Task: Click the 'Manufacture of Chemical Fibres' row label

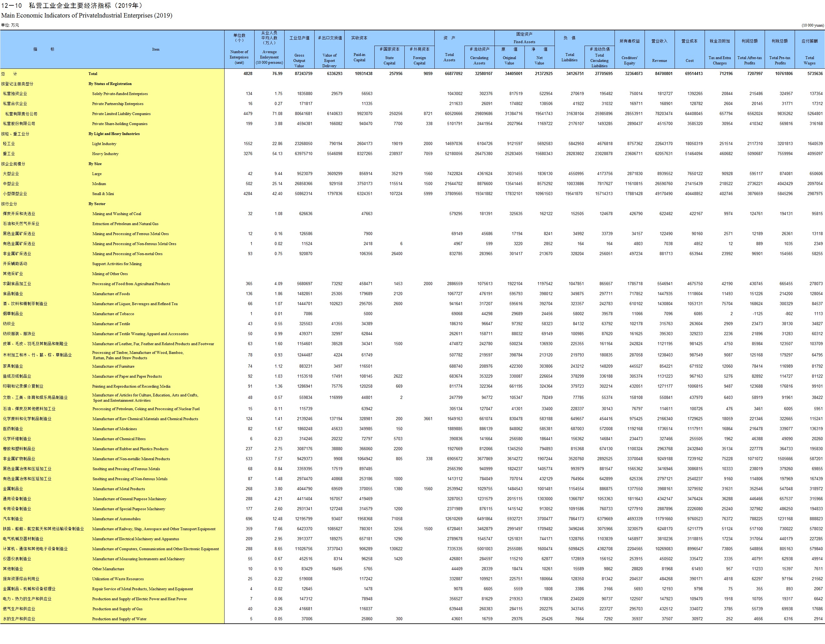Action: tap(119, 439)
